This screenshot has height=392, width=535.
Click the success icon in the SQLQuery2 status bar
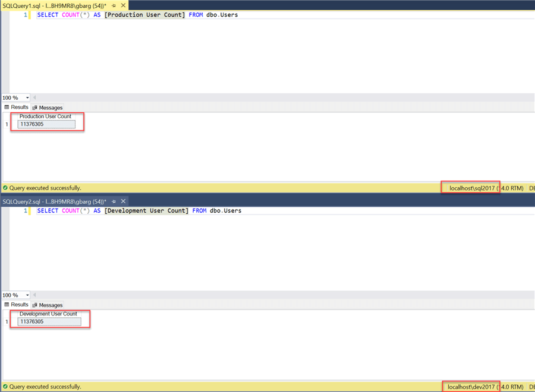pyautogui.click(x=5, y=387)
